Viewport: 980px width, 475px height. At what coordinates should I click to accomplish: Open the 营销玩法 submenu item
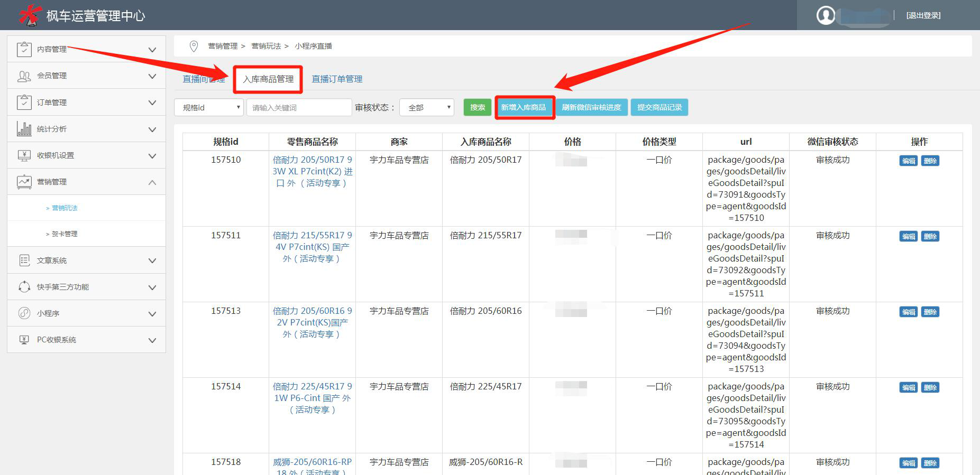(65, 208)
